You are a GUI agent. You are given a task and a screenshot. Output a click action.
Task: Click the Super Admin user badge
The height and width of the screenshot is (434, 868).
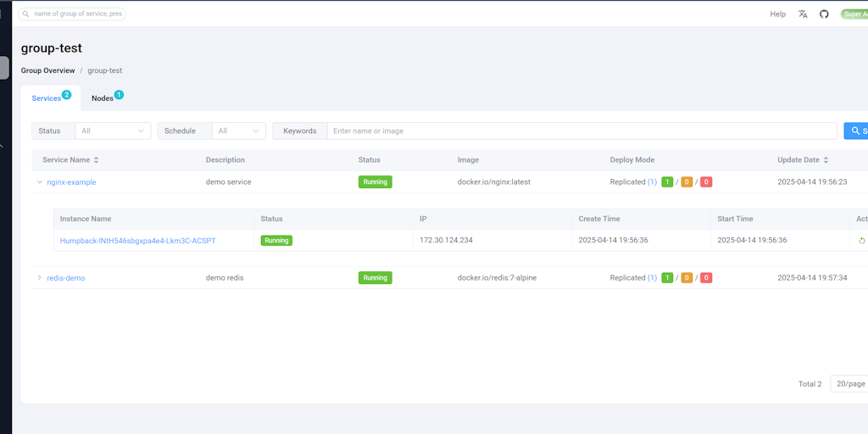[x=854, y=14]
